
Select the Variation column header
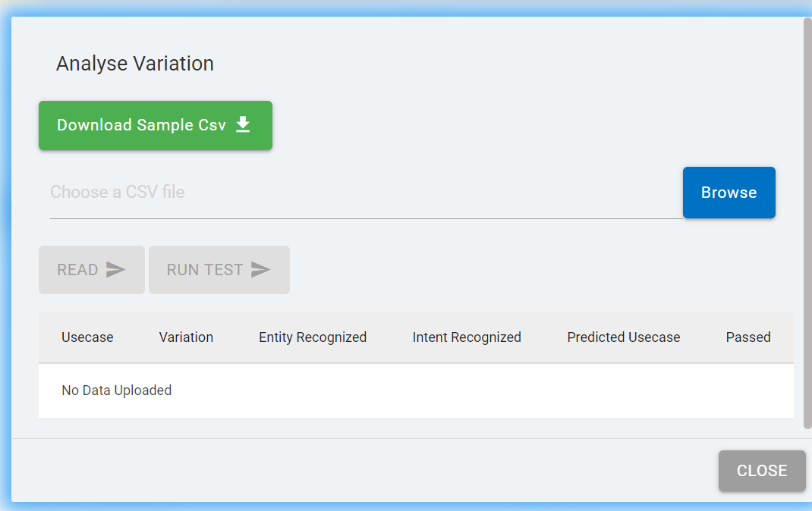(x=186, y=337)
